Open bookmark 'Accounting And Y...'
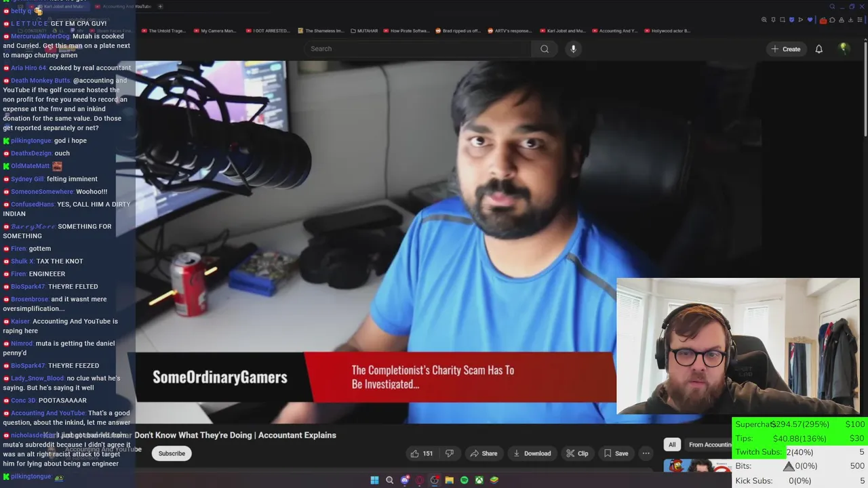The width and height of the screenshot is (868, 488). coord(614,30)
